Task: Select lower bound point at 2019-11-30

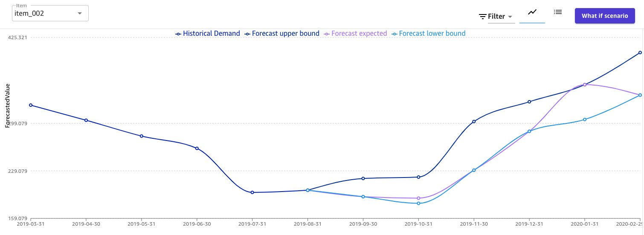Action: 474,170
